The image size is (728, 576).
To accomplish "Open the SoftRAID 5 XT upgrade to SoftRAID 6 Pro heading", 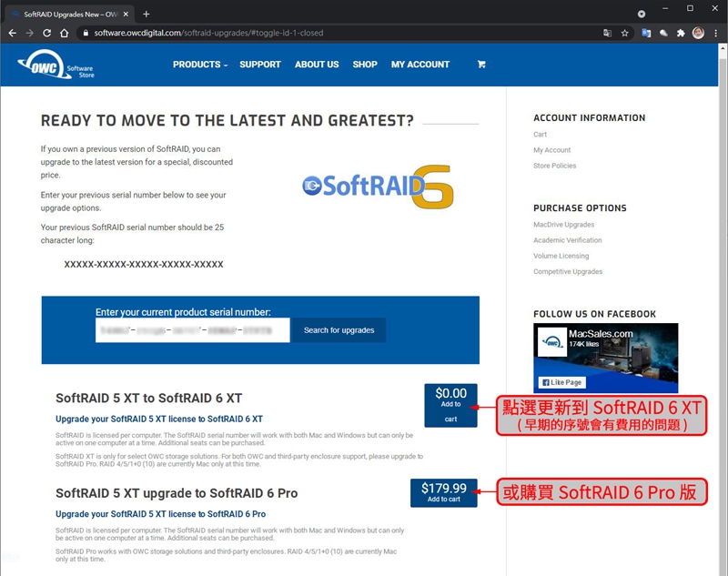I will tap(177, 493).
